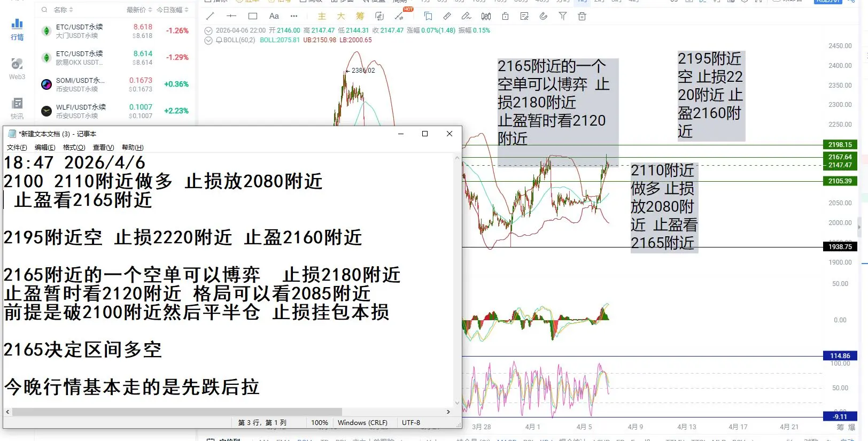Select ETC/USDT永续 欧易OKX watchlist row

pos(115,58)
